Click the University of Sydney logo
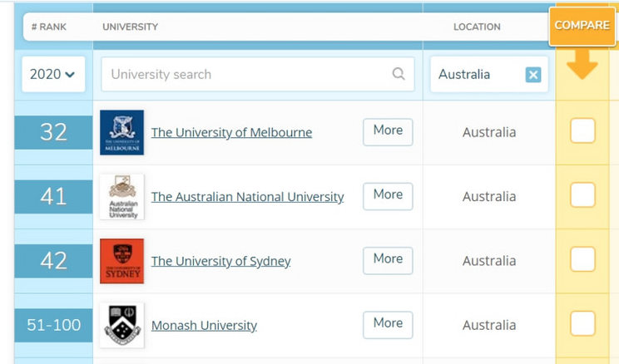619x364 pixels. pos(121,261)
